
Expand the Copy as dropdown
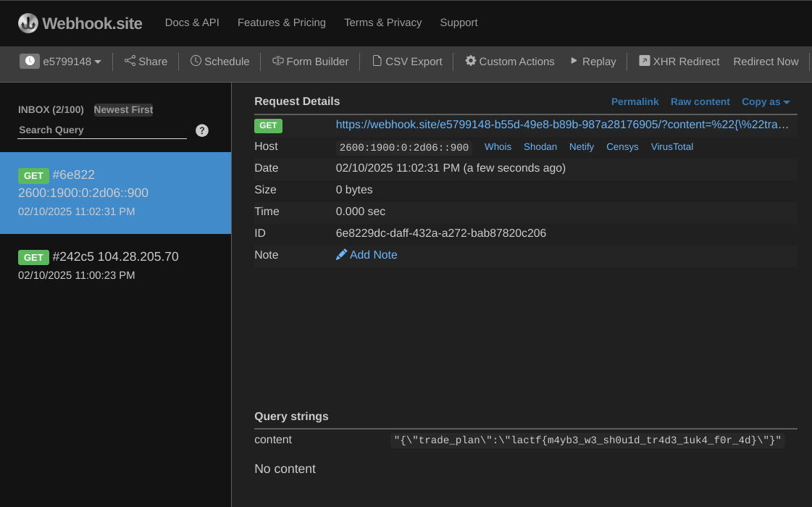tap(766, 101)
